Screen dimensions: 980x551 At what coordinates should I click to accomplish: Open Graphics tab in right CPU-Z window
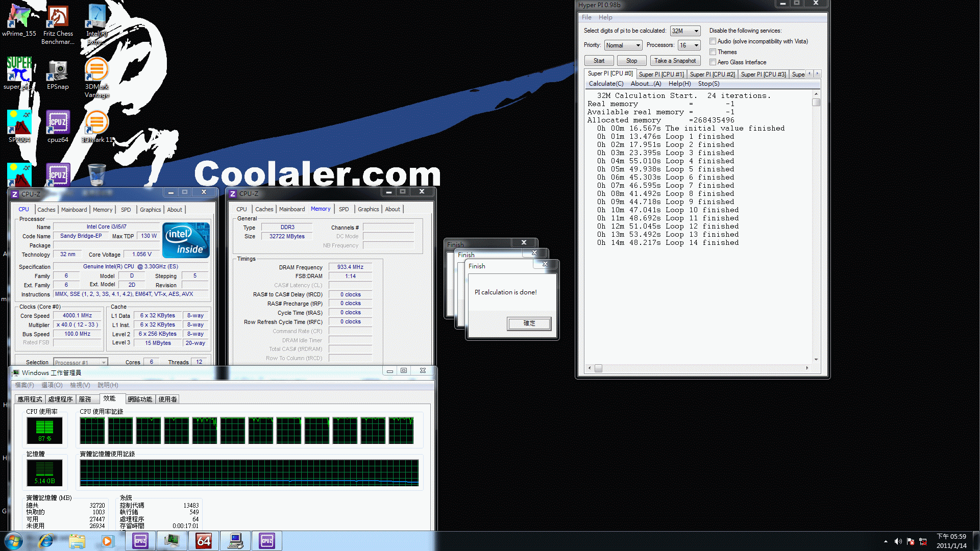pyautogui.click(x=368, y=209)
